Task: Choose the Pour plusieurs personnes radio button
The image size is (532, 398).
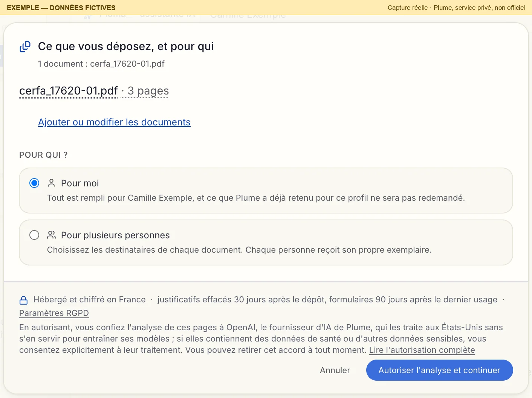Action: [x=34, y=235]
